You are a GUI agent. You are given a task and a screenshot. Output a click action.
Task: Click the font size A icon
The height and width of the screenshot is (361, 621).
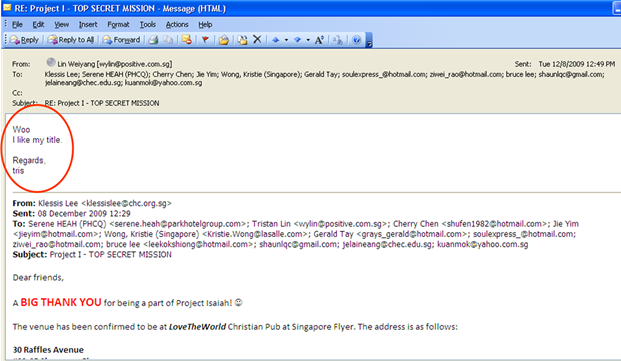coord(319,40)
